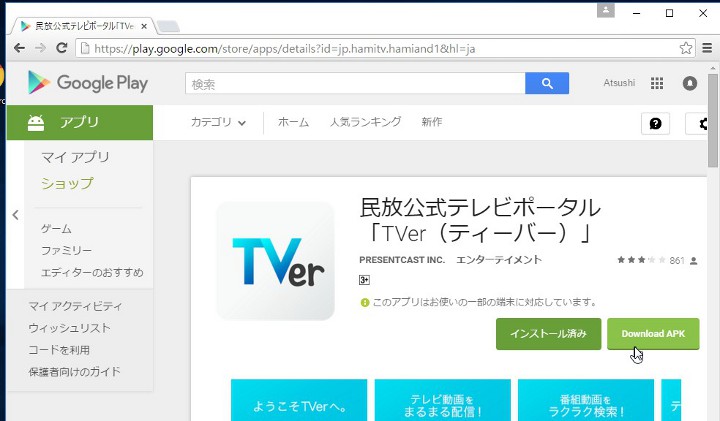Open ようこそTVerへ screenshot thumbnail

[x=299, y=400]
